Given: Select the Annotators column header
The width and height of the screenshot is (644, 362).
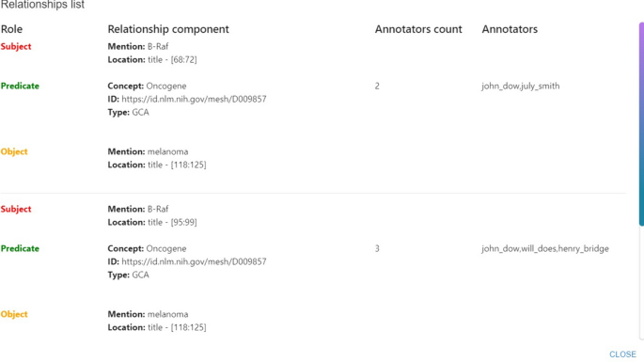Looking at the screenshot, I should [510, 29].
